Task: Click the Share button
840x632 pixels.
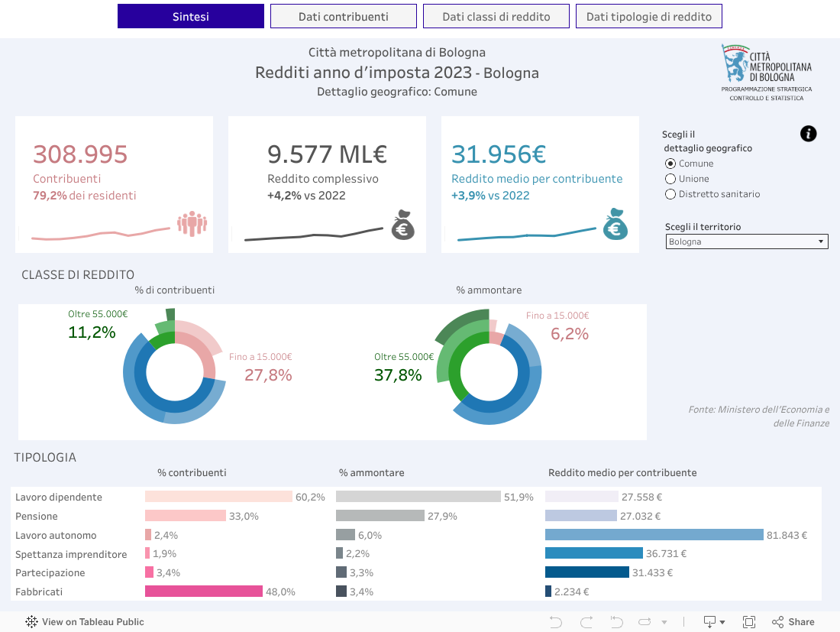Action: click(x=793, y=622)
